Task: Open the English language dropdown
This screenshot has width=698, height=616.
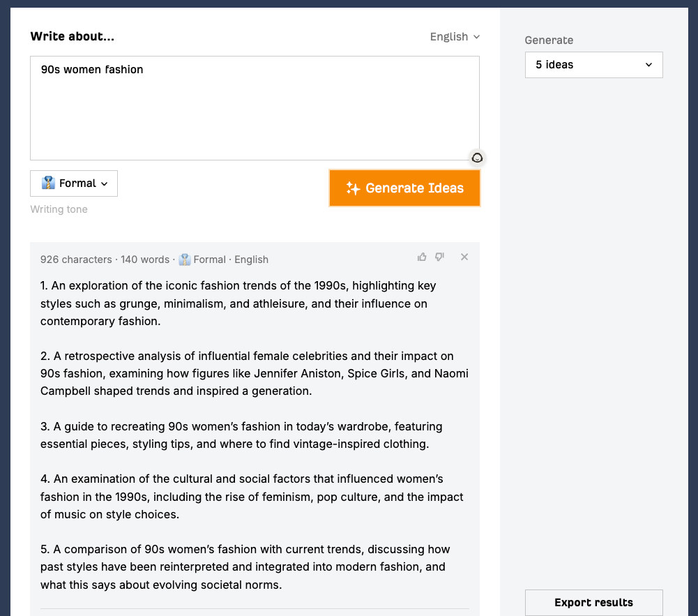Action: (x=455, y=37)
